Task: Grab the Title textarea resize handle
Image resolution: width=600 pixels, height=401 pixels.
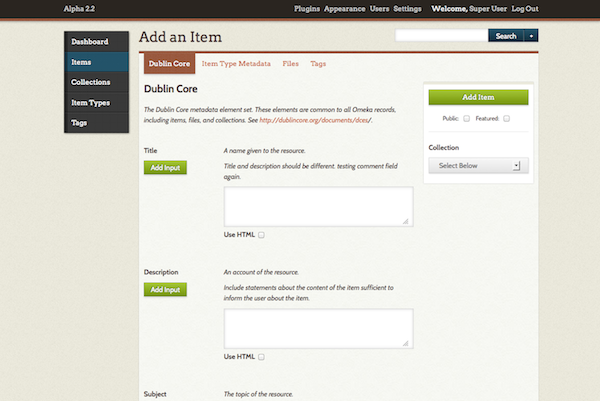Action: pos(406,221)
